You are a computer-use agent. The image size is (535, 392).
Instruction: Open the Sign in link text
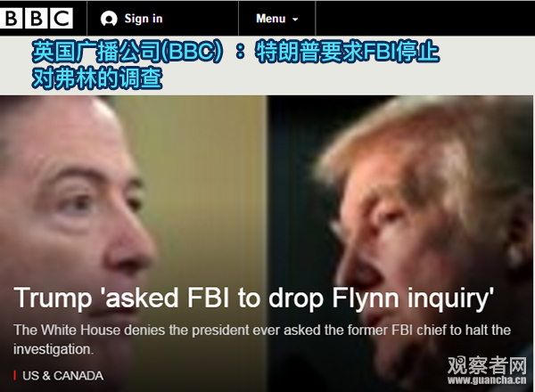tap(144, 19)
